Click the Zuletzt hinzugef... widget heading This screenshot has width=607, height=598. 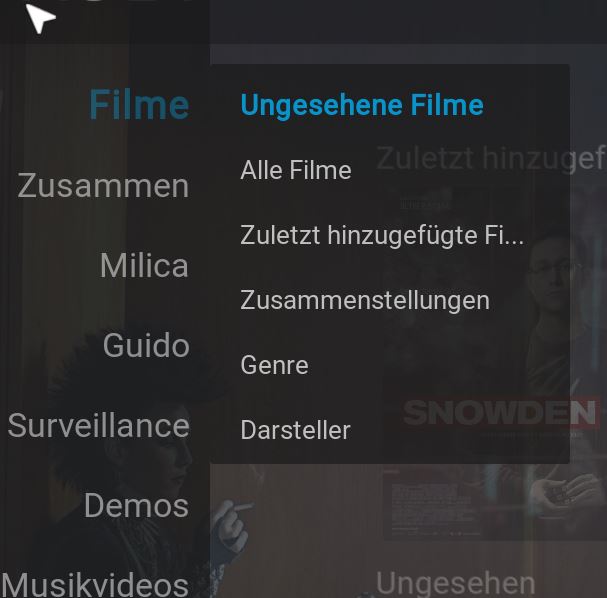491,158
